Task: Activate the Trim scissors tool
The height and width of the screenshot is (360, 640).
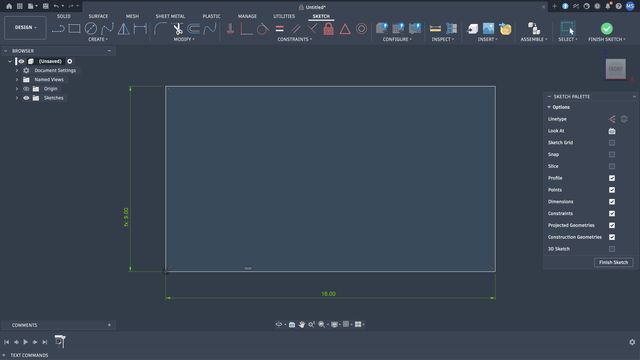Action: click(x=178, y=29)
